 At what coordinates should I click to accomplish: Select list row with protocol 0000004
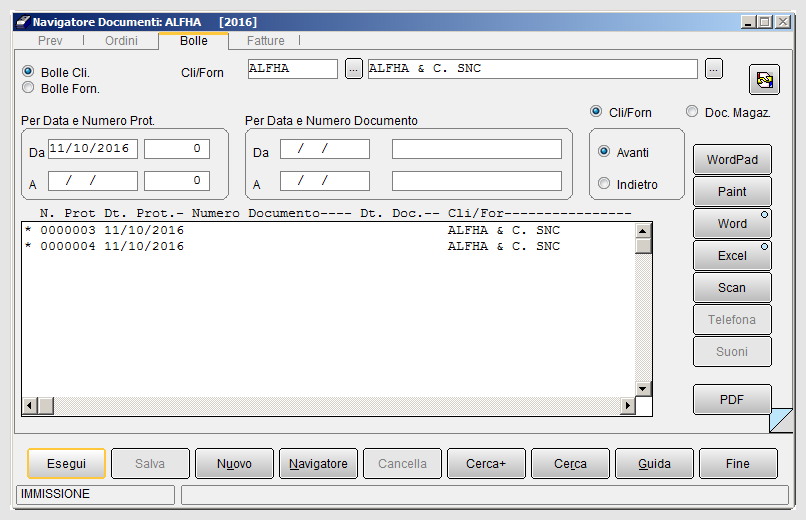coord(328,246)
